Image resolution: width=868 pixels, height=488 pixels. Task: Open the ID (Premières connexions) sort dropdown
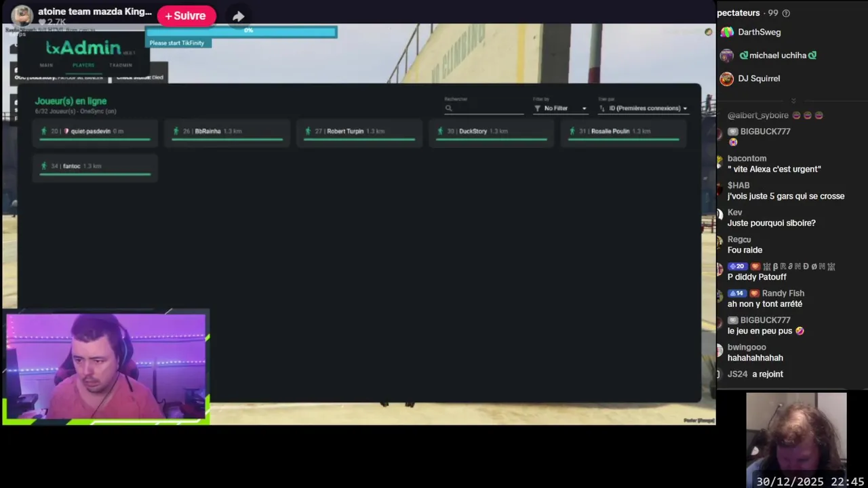click(x=643, y=108)
